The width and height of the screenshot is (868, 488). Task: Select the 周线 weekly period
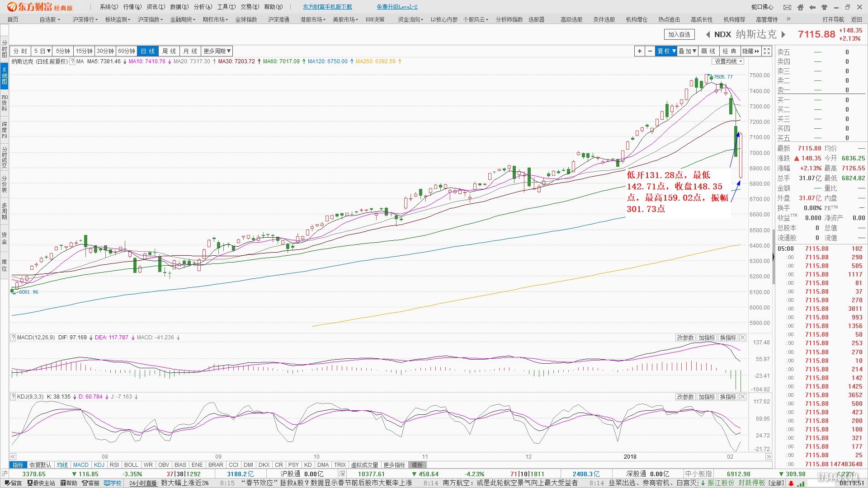[169, 51]
